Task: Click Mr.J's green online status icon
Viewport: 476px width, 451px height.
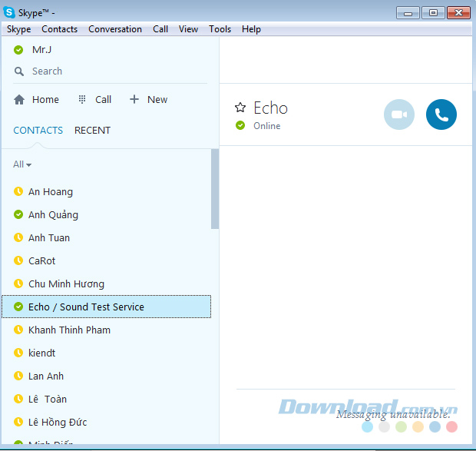Action: pyautogui.click(x=18, y=50)
